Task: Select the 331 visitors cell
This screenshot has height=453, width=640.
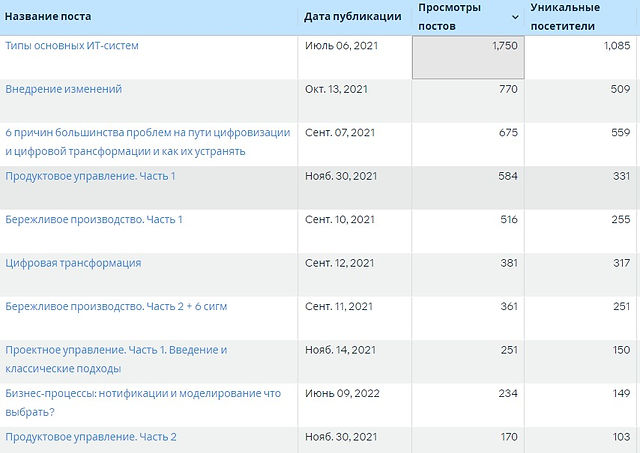Action: coord(581,188)
